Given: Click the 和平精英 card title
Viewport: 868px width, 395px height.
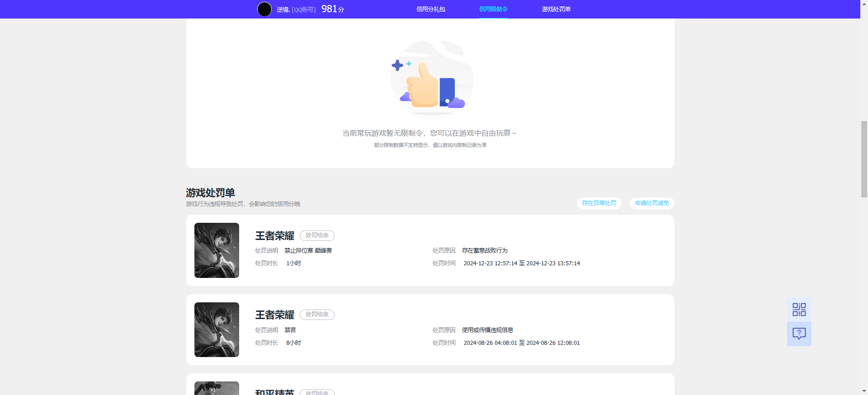Looking at the screenshot, I should tap(274, 392).
